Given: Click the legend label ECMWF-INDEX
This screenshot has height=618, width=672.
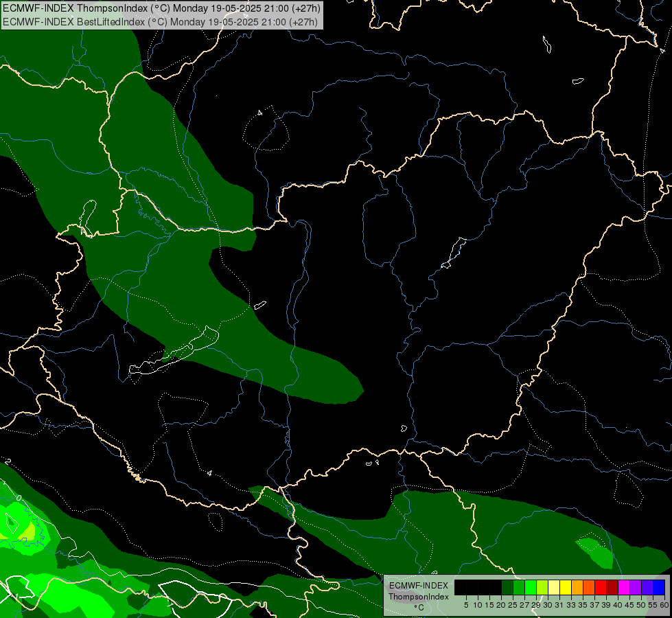Looking at the screenshot, I should coord(419,586).
